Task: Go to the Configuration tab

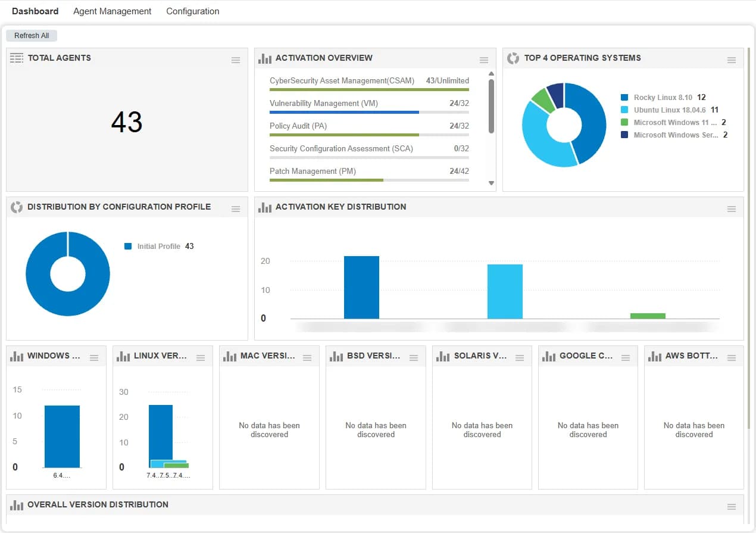Action: click(193, 11)
